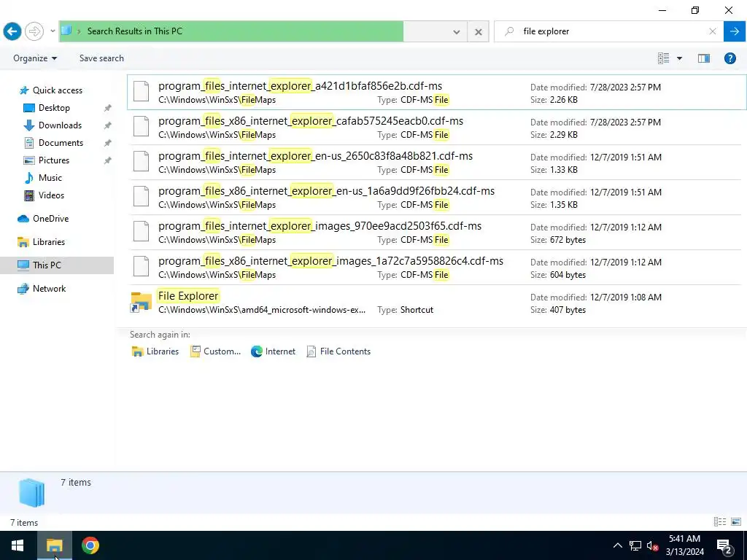
Task: Click the Music note icon in sidebar
Action: pos(29,178)
